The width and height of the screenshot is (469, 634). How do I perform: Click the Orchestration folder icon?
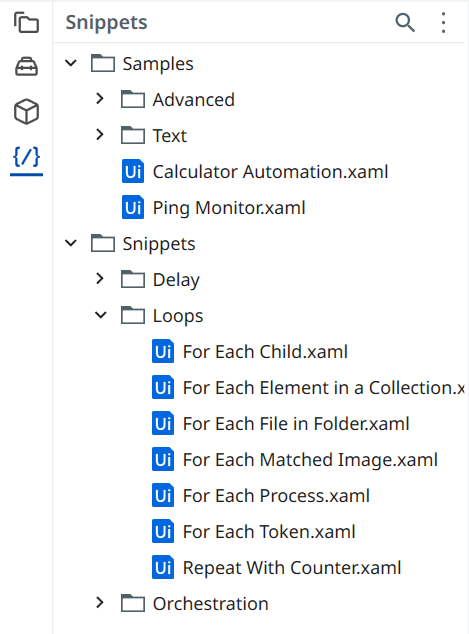133,603
